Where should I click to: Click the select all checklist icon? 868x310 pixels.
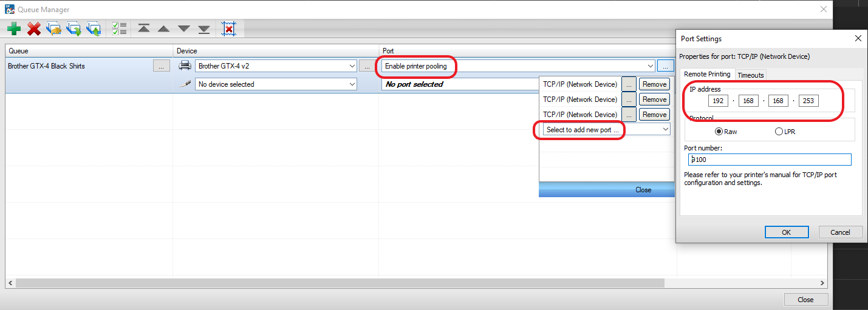[119, 29]
